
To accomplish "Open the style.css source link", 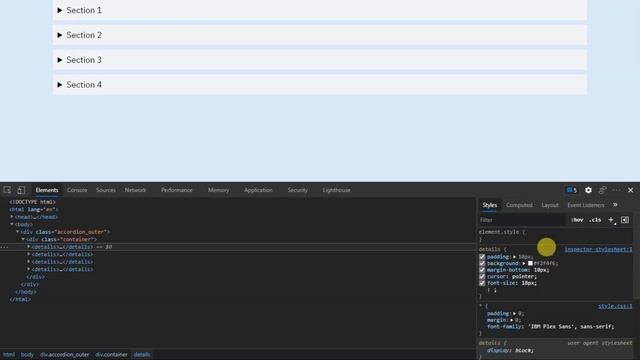I will pyautogui.click(x=615, y=306).
